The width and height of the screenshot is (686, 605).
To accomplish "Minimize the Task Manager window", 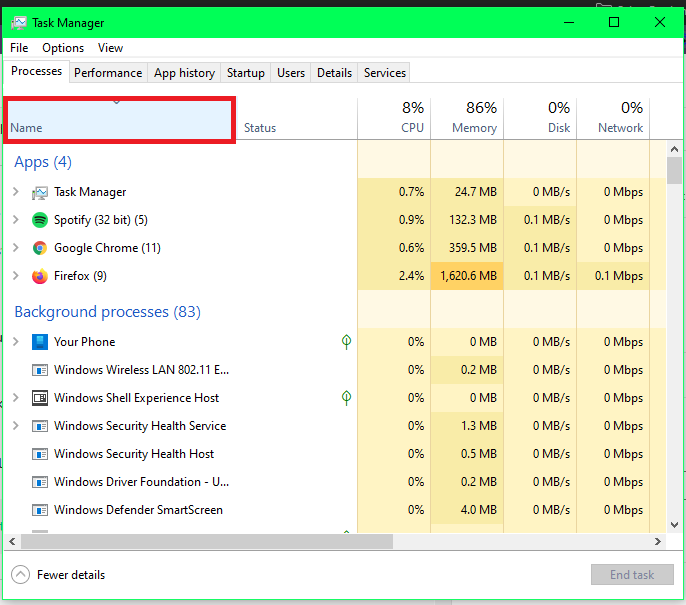I will [569, 22].
